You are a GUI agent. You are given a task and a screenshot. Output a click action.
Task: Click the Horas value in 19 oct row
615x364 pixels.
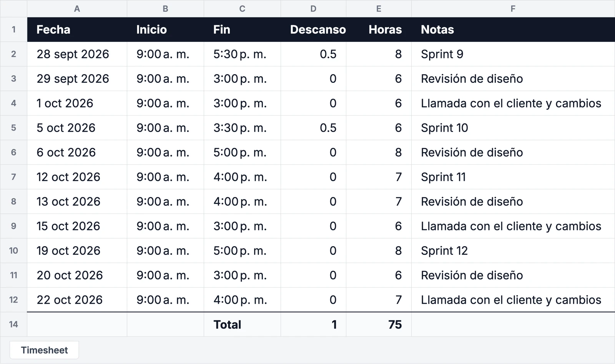[379, 251]
